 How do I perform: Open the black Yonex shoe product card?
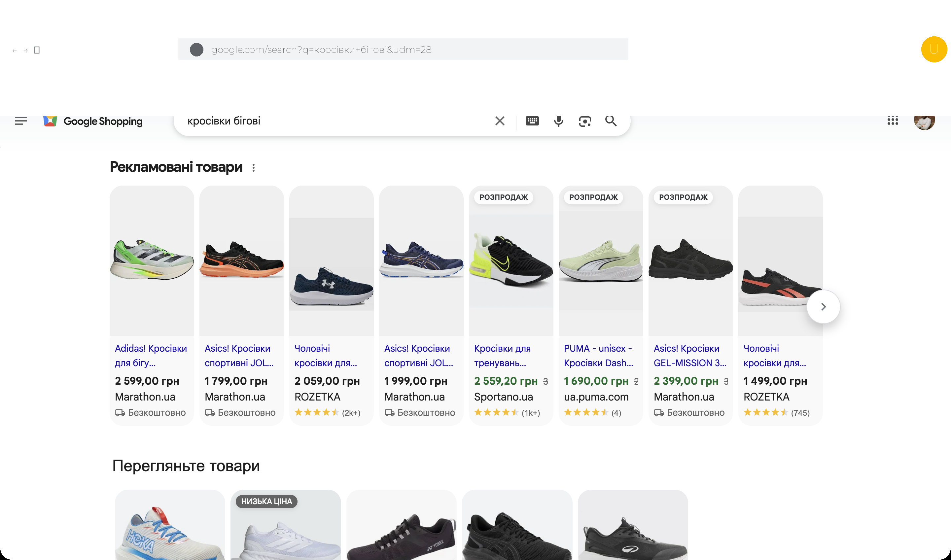pos(401,525)
